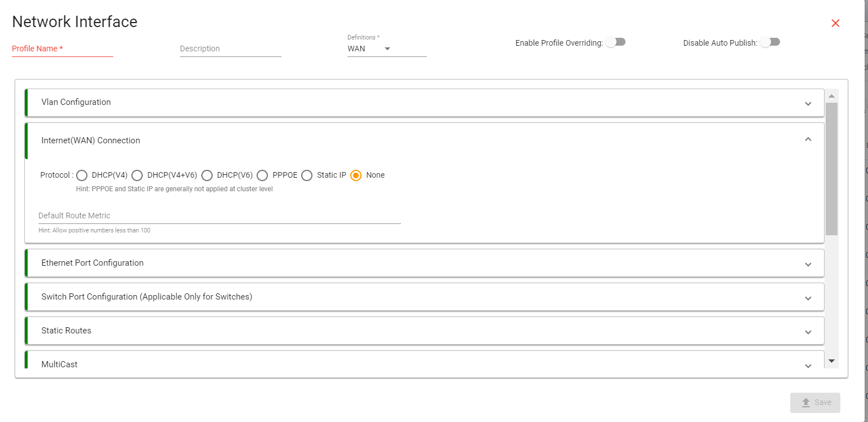Click the Description input field
The width and height of the screenshot is (868, 422).
pyautogui.click(x=230, y=49)
